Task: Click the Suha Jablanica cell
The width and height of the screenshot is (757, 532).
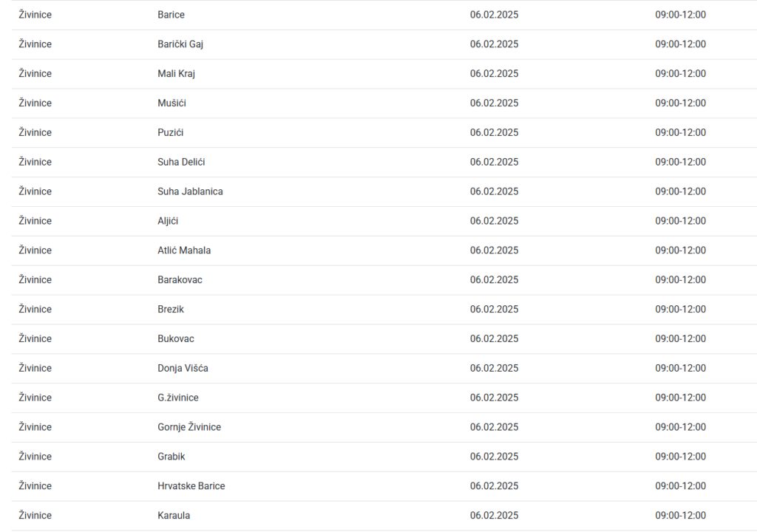Action: 190,191
